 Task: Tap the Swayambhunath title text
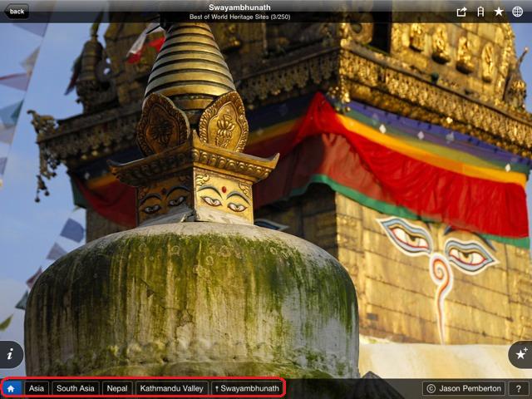tap(239, 7)
